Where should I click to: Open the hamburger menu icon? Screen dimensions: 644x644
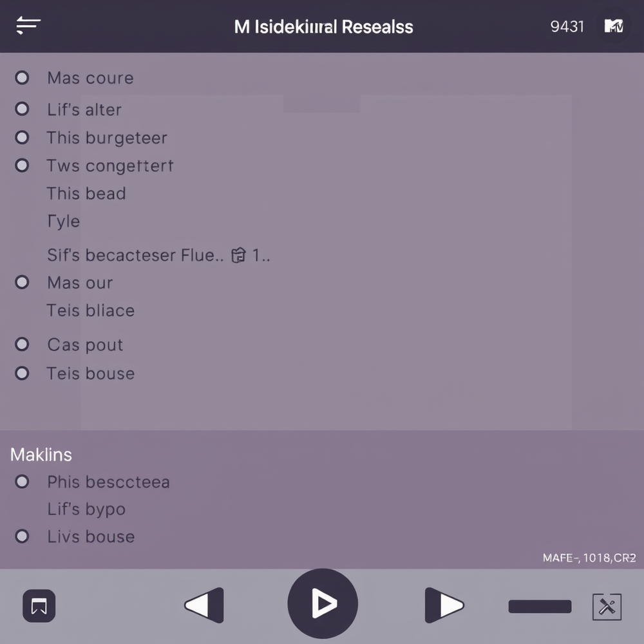click(28, 26)
